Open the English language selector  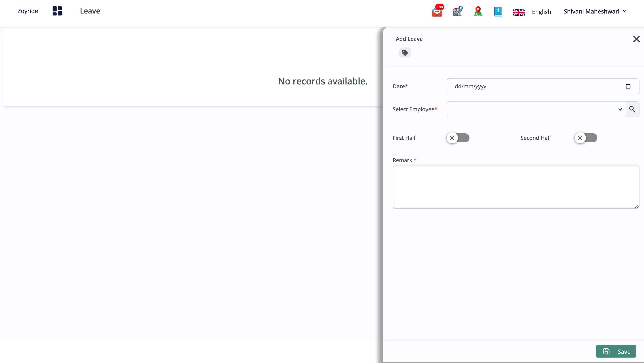tap(541, 12)
